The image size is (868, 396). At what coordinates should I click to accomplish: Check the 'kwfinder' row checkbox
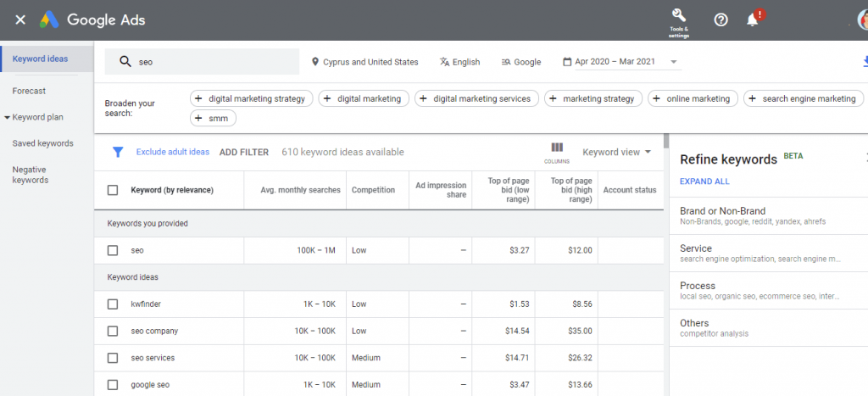pyautogui.click(x=113, y=304)
